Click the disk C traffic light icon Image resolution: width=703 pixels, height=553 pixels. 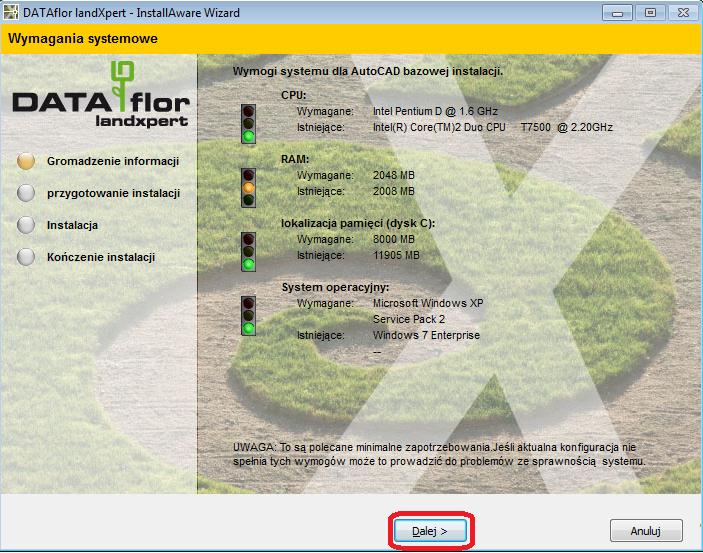[x=248, y=252]
